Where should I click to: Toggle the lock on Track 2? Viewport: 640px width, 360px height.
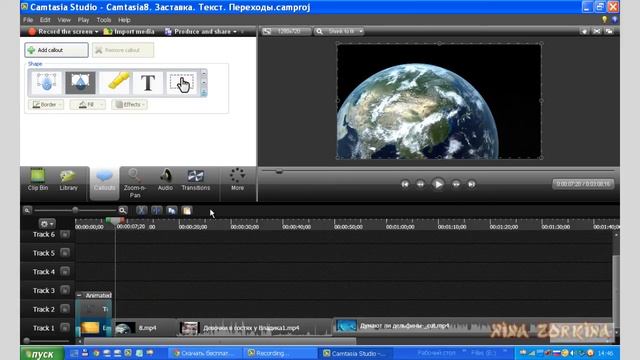coord(64,309)
